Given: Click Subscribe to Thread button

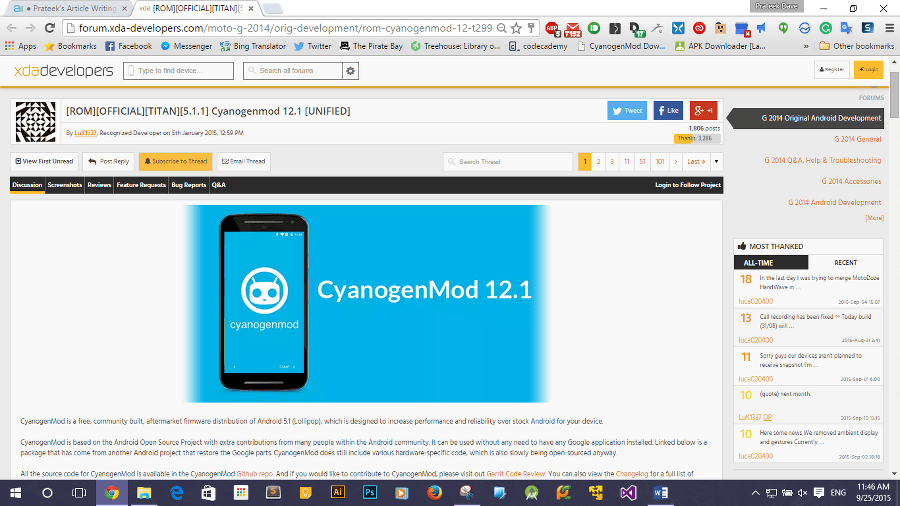Looking at the screenshot, I should click(176, 162).
